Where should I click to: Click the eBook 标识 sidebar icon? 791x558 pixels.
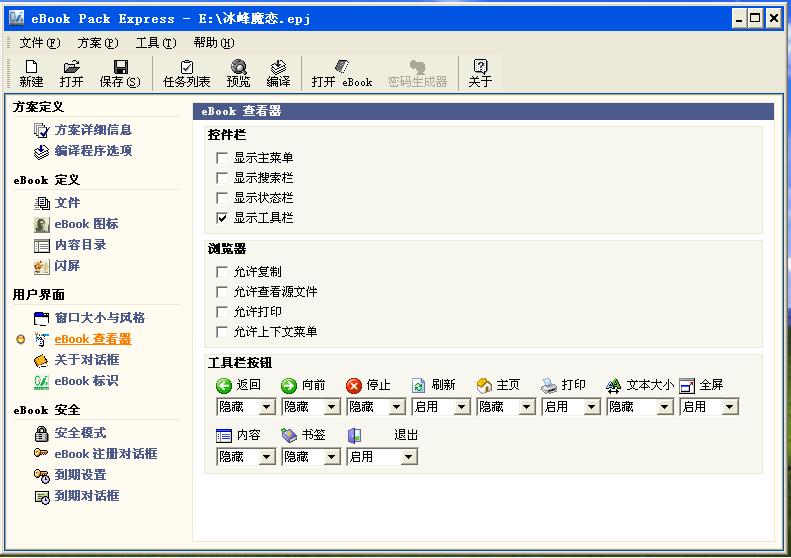point(41,381)
